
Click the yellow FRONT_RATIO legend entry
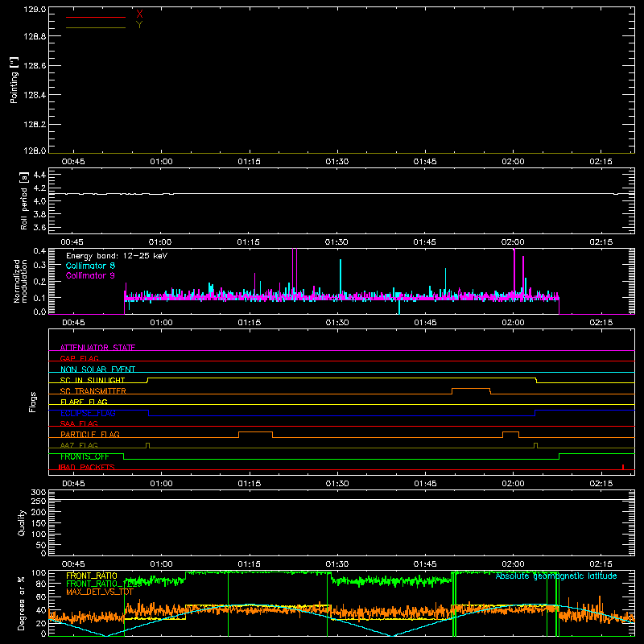click(92, 576)
